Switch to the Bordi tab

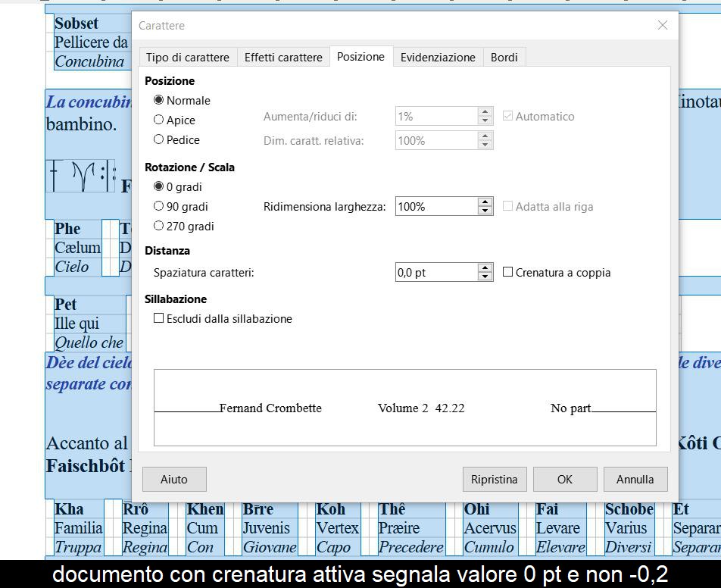coord(504,58)
